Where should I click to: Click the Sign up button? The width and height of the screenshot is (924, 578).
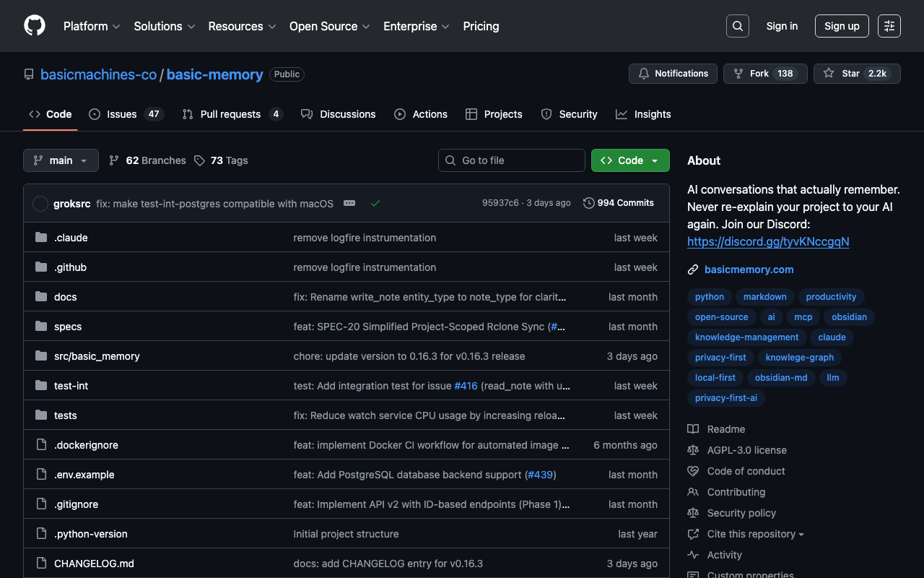[x=842, y=26]
